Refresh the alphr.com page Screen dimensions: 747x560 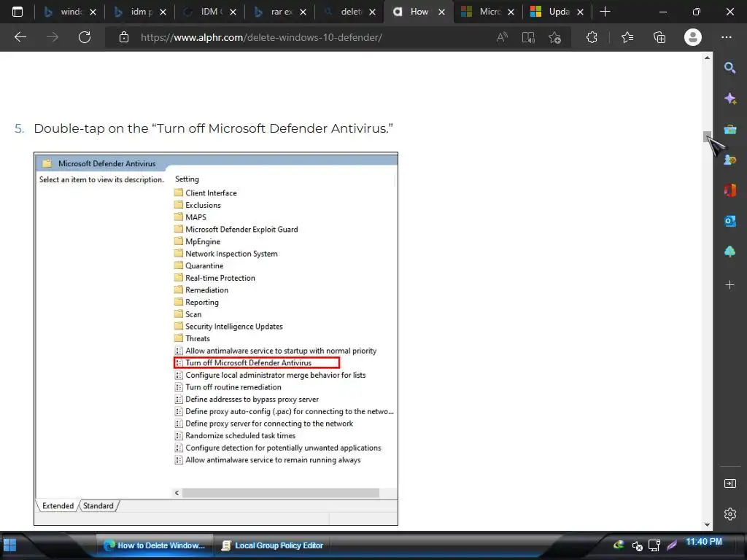pyautogui.click(x=85, y=37)
